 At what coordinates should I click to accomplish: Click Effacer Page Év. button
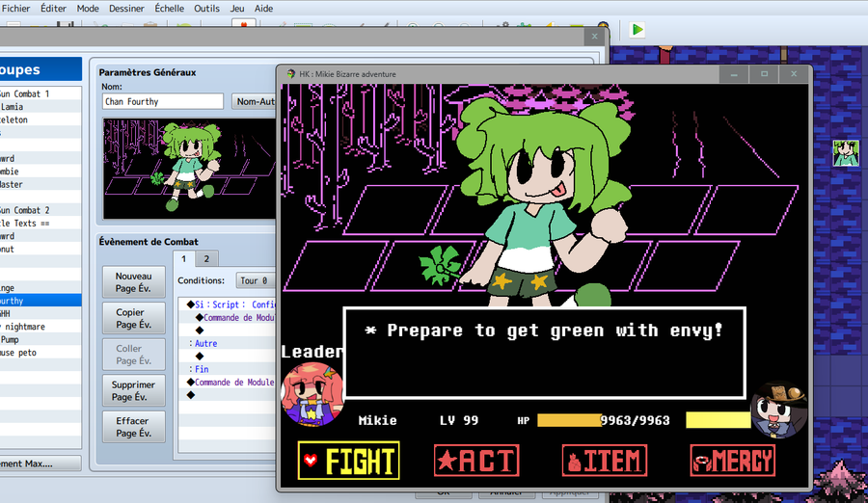[x=133, y=427]
